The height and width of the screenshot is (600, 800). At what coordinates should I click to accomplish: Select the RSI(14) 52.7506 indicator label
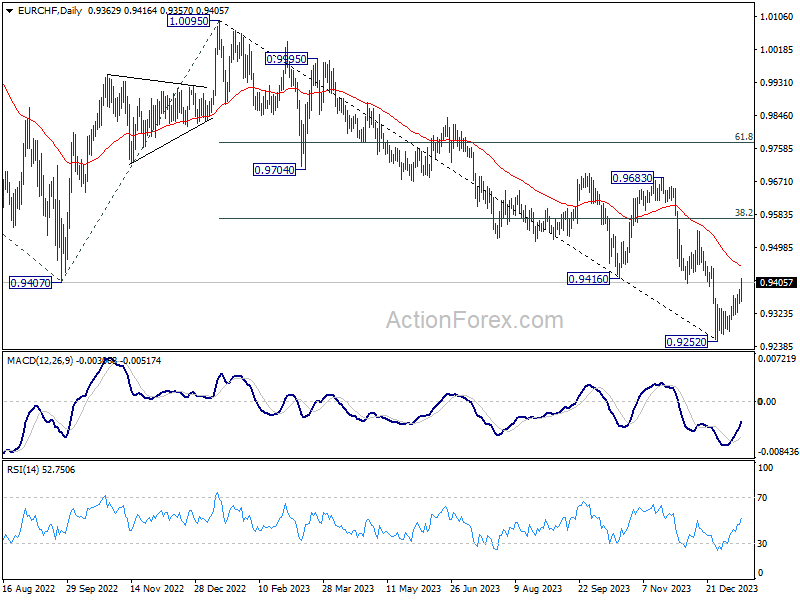[x=41, y=469]
